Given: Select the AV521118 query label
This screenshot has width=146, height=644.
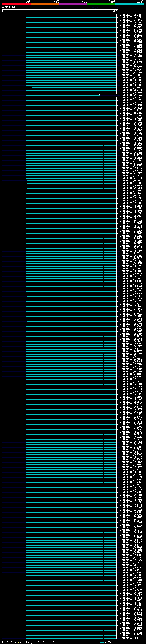Looking at the screenshot, I should (x=8, y=8).
